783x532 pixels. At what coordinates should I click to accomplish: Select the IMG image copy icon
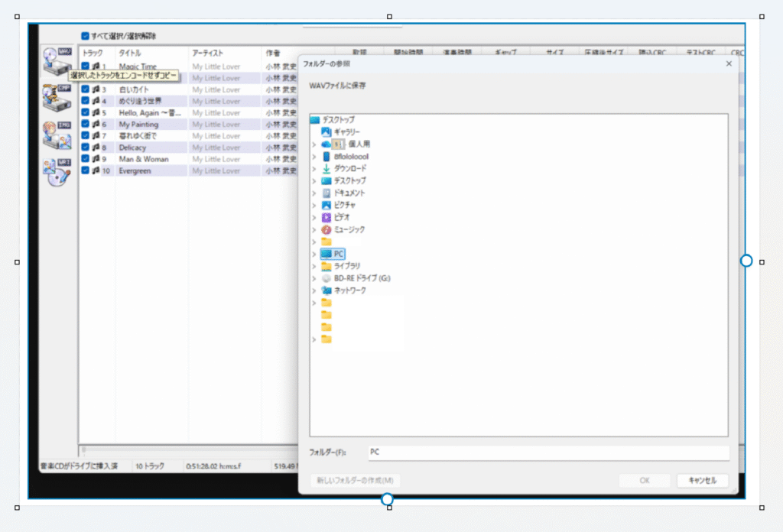(57, 135)
